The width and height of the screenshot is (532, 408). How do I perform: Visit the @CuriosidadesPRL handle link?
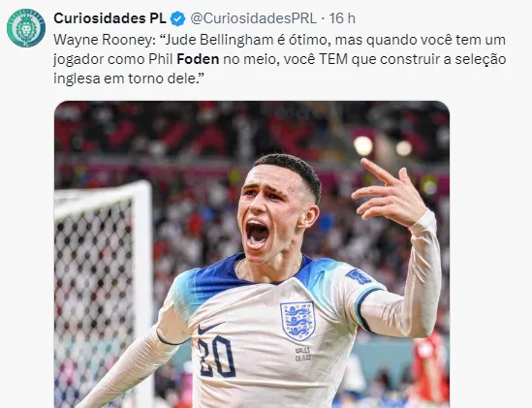pyautogui.click(x=254, y=18)
